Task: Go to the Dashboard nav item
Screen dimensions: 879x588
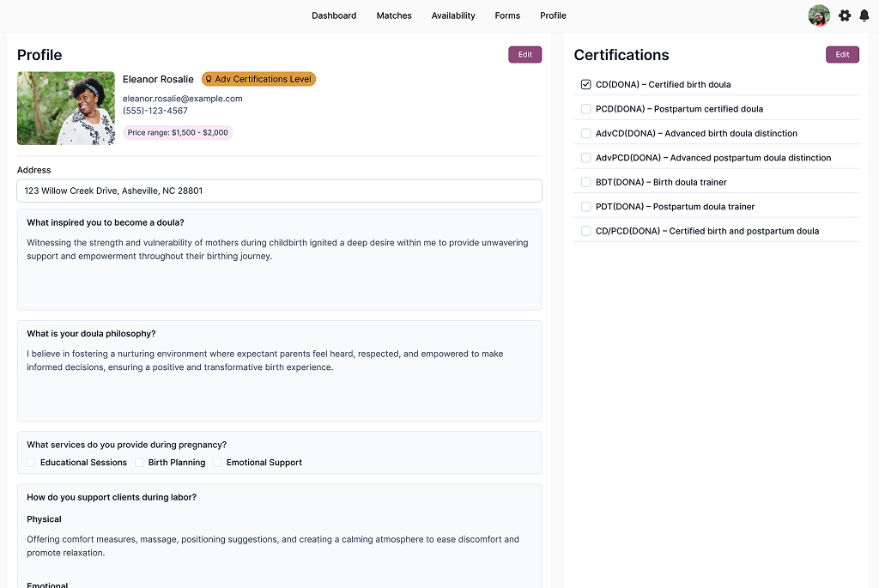Action: [x=334, y=15]
